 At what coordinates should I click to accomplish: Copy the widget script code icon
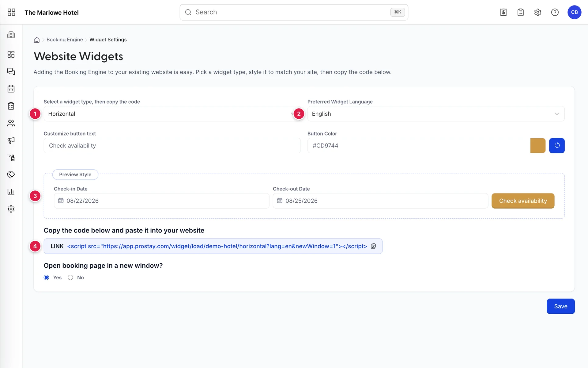pyautogui.click(x=373, y=246)
